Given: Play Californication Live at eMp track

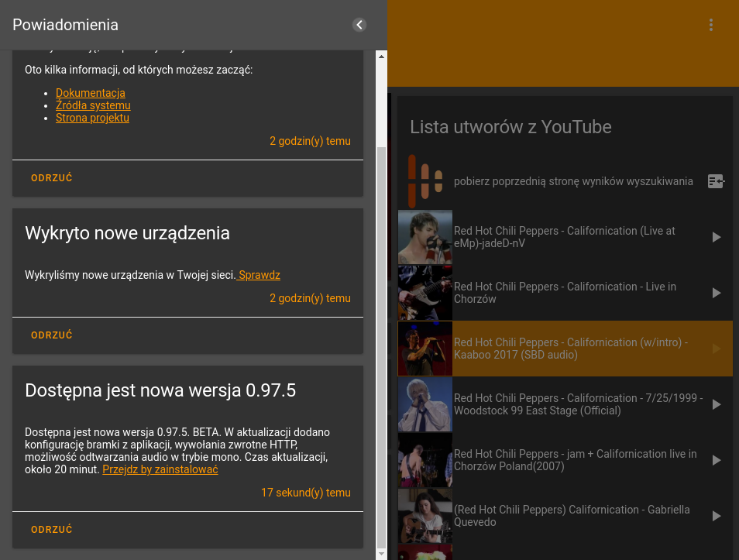Looking at the screenshot, I should click(717, 237).
